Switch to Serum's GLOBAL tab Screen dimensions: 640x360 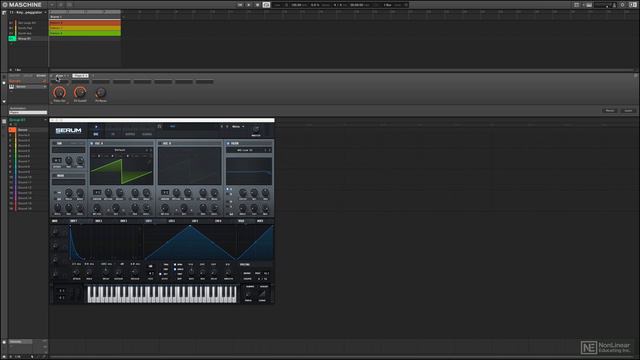(x=147, y=134)
